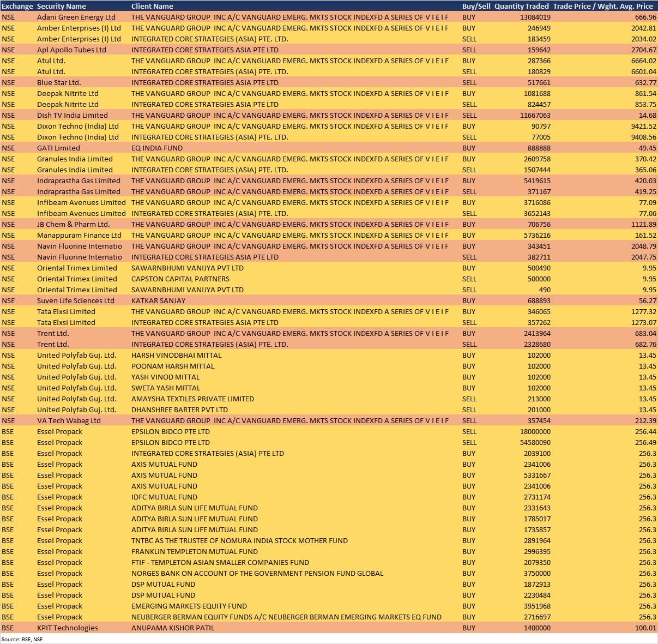Select price cell 212.39

(645, 420)
